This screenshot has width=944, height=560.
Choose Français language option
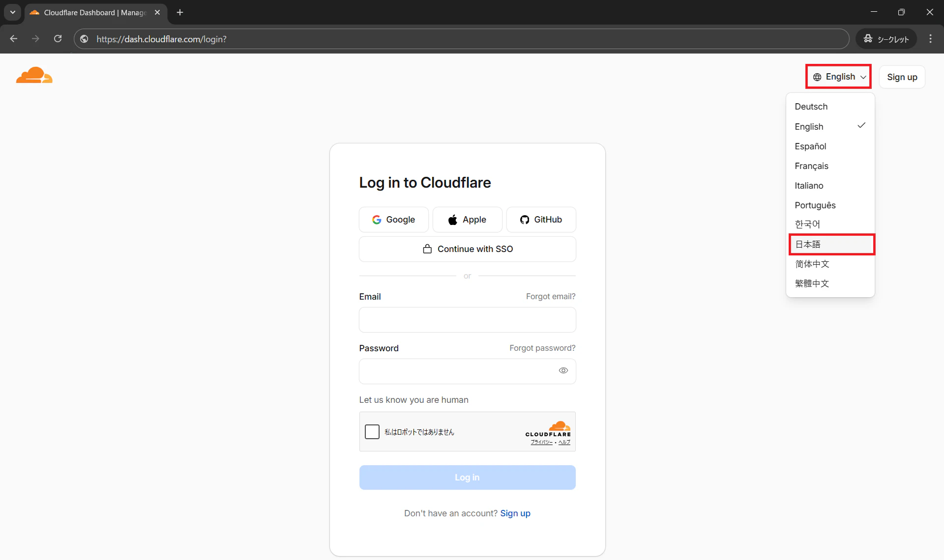830,166
